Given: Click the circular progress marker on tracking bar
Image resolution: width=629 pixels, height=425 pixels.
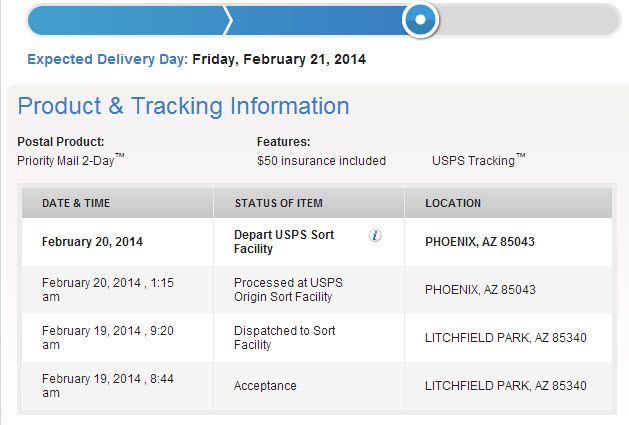Looking at the screenshot, I should pos(420,19).
